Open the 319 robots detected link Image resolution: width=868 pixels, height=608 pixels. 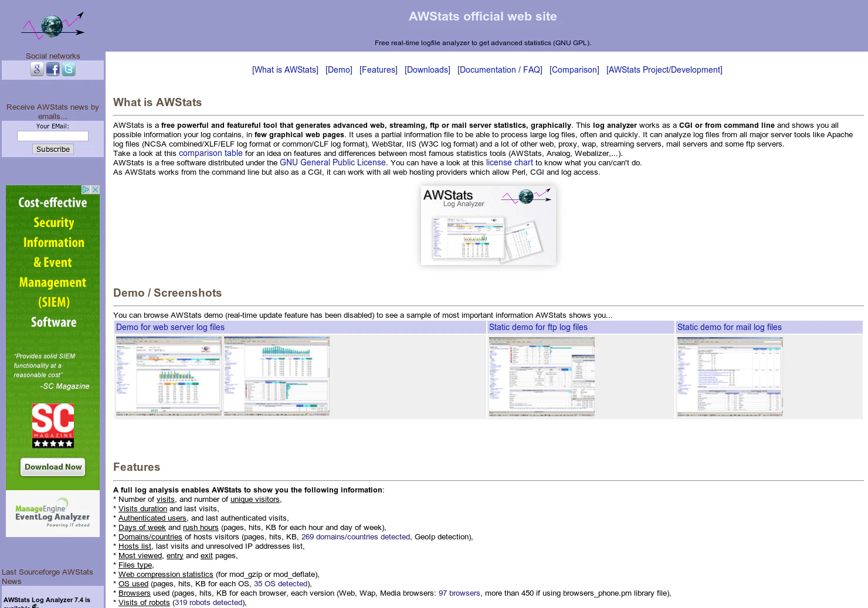209,603
